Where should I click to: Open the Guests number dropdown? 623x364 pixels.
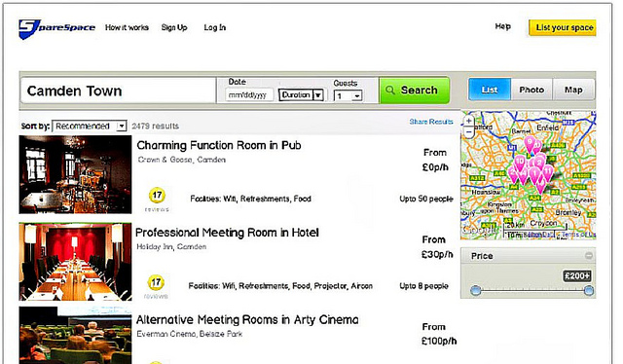348,95
